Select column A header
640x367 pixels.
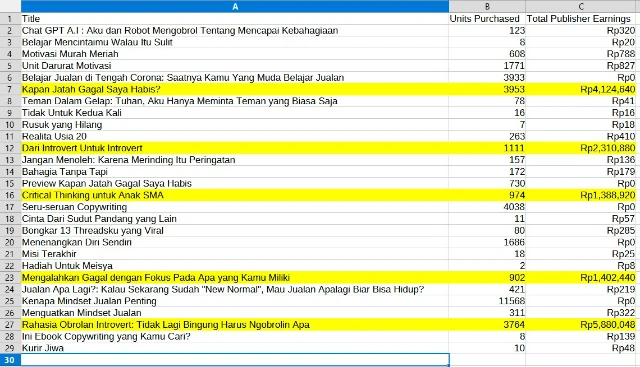pyautogui.click(x=235, y=6)
